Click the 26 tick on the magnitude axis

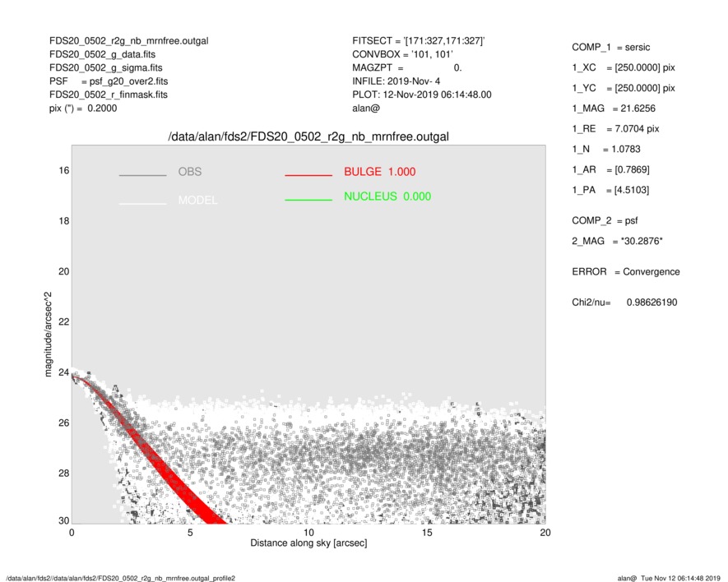pyautogui.click(x=64, y=423)
